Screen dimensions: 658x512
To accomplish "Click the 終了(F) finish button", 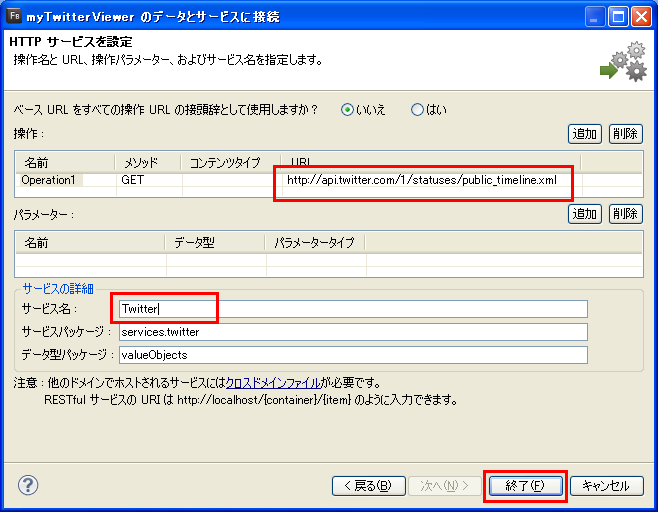I will [525, 486].
